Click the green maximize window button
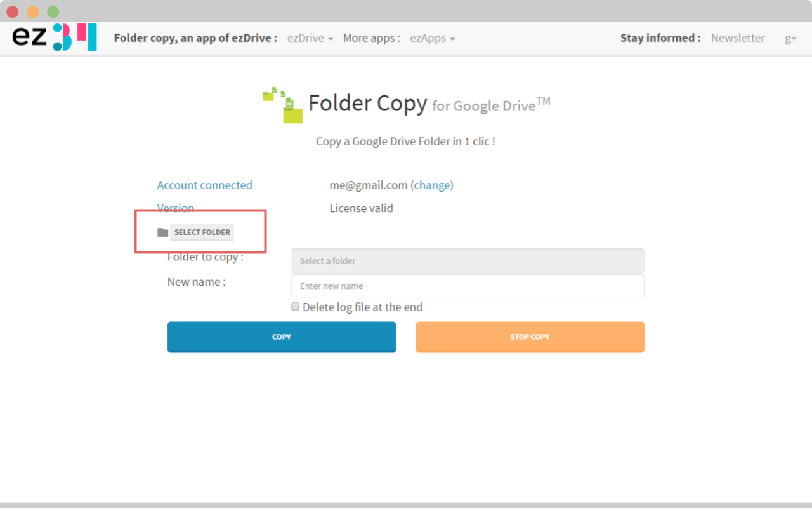Viewport: 812px width, 508px height. coord(53,11)
